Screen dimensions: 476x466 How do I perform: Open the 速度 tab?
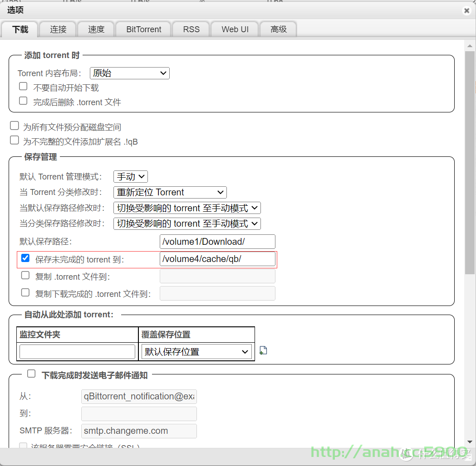pos(96,29)
